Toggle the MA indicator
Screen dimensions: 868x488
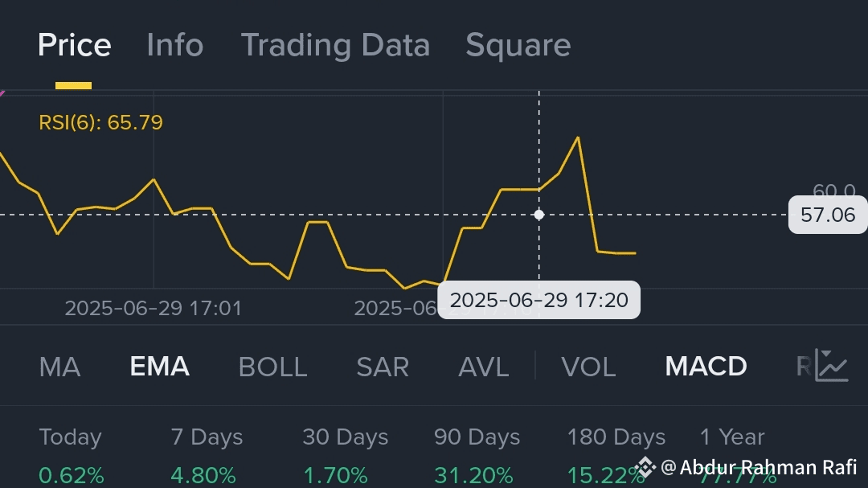[59, 367]
